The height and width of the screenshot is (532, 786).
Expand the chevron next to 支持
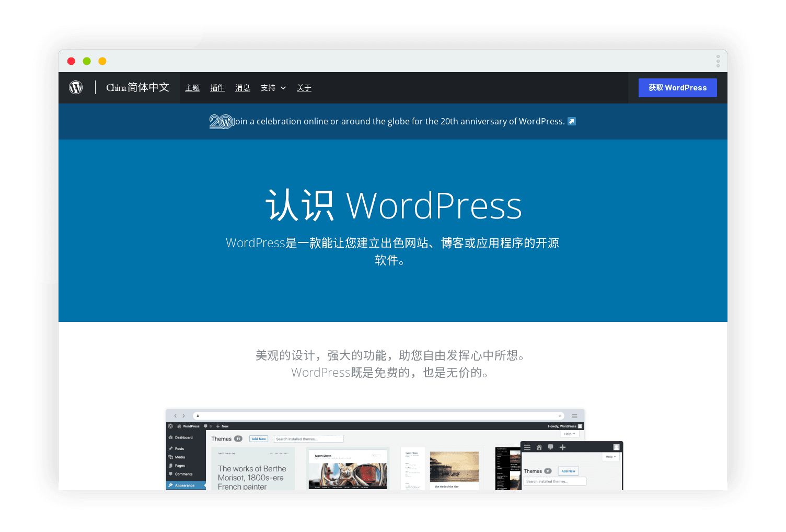coord(283,88)
